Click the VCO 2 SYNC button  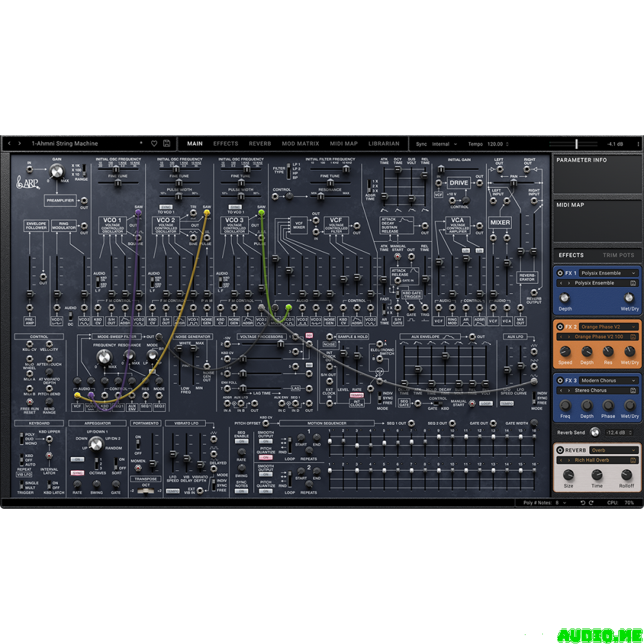[x=166, y=207]
